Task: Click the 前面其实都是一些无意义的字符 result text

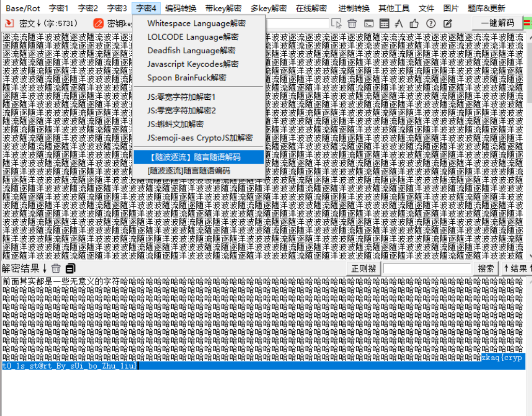Action: (61, 281)
